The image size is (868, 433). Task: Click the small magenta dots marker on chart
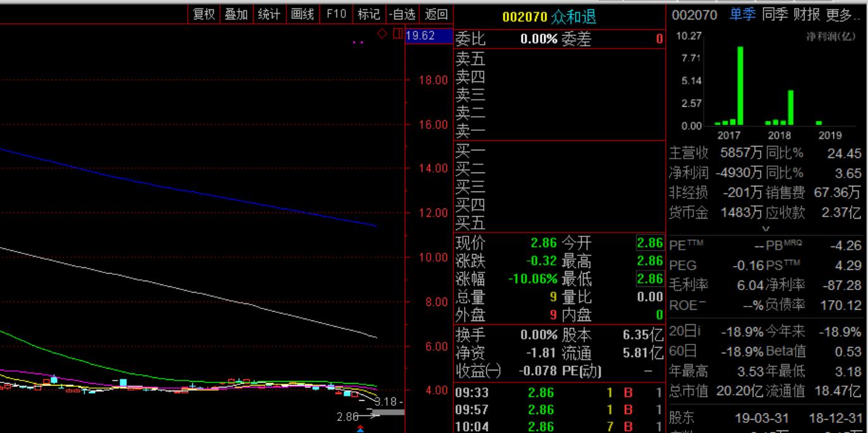358,42
